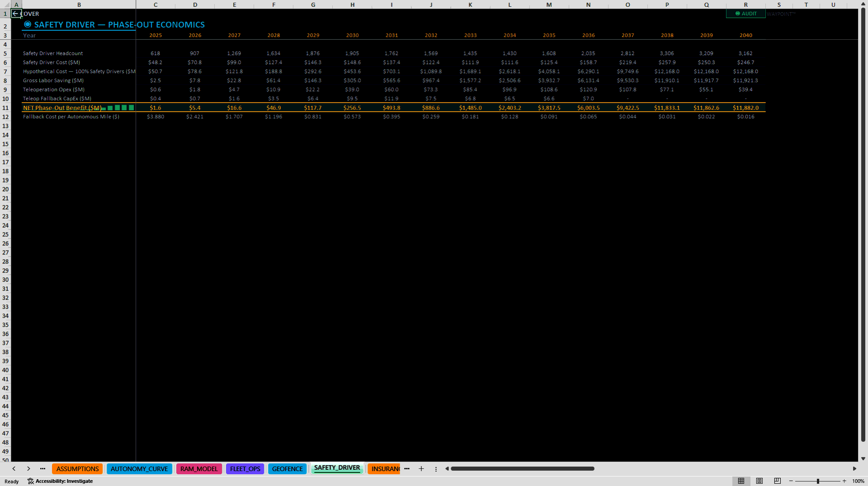Nudge horizontal scrollbar right arrow
This screenshot has width=868, height=486.
tap(854, 469)
